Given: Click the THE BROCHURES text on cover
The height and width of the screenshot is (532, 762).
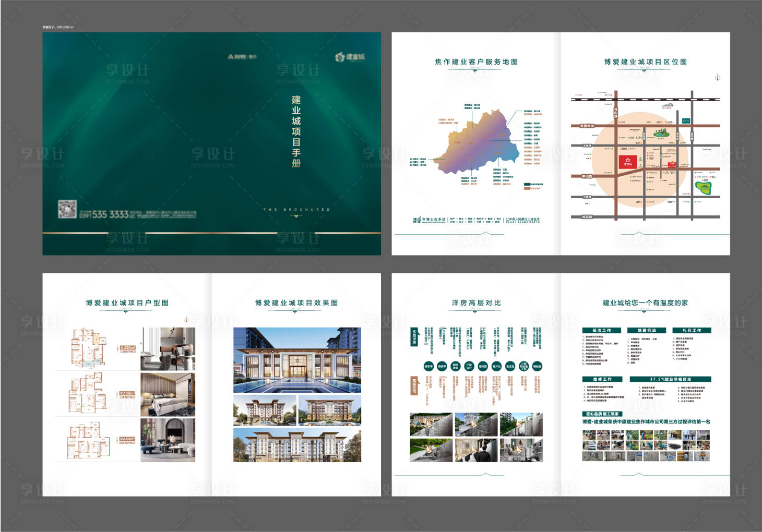Looking at the screenshot, I should [x=296, y=210].
